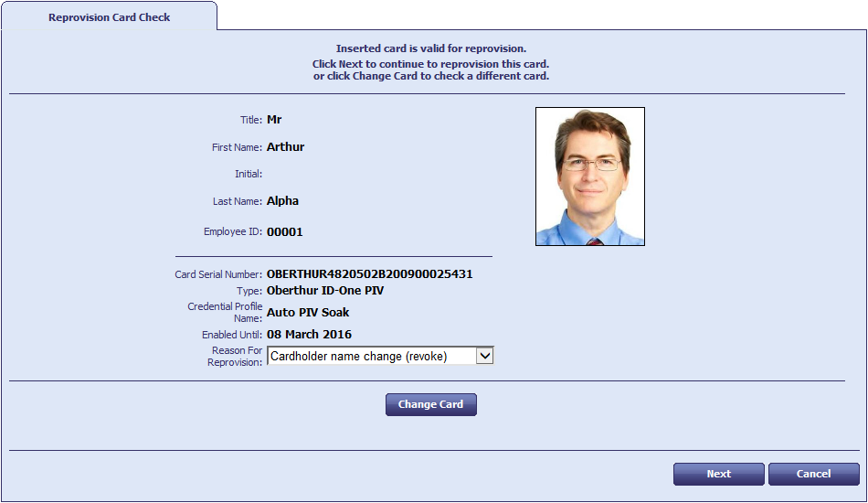Click the cardholder photo thumbnail

[590, 177]
